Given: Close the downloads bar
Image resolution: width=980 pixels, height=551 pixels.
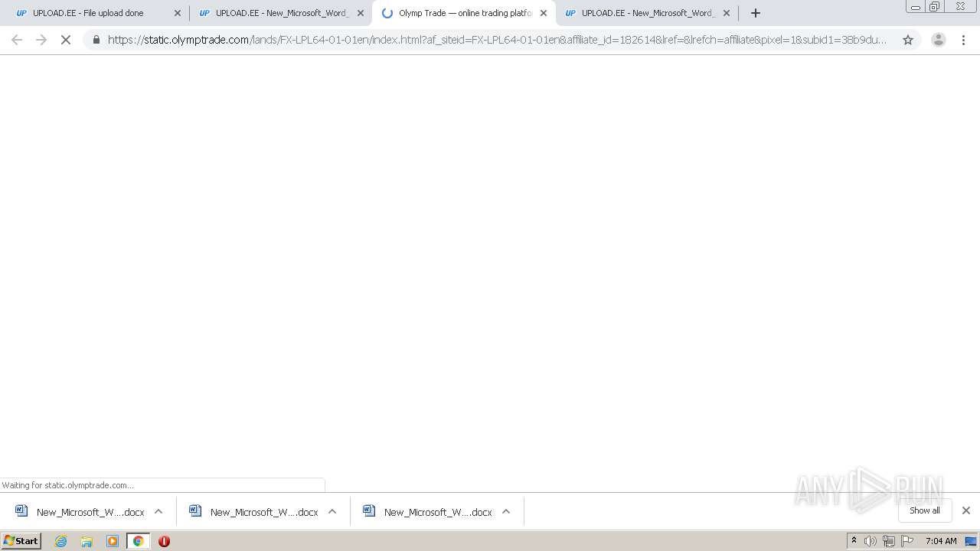Looking at the screenshot, I should [966, 510].
